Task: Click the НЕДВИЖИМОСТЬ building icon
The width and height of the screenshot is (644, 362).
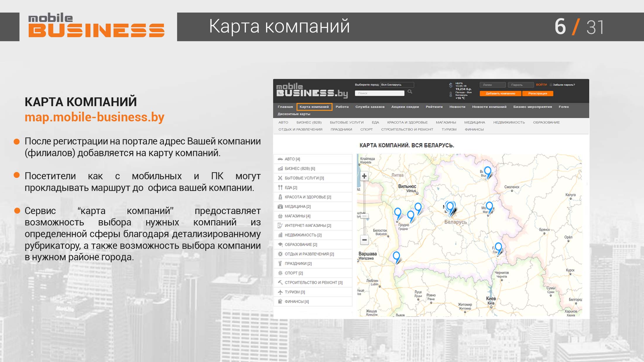Action: (280, 235)
